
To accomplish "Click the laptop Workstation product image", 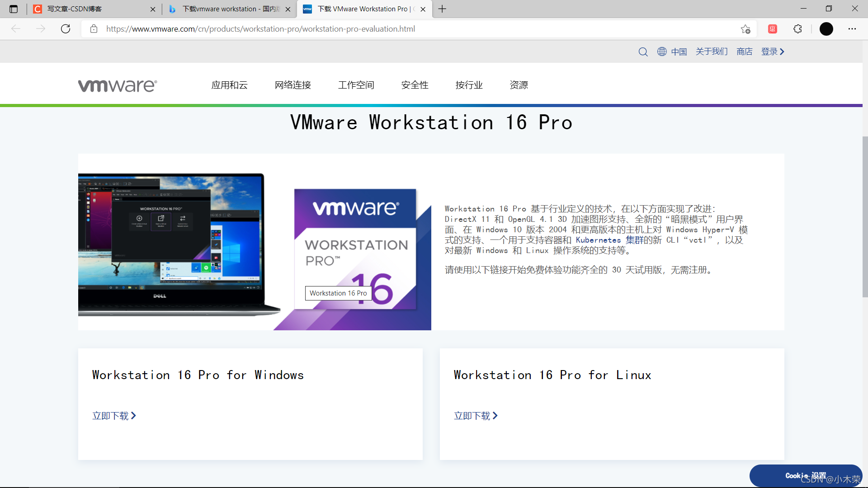I will (179, 244).
